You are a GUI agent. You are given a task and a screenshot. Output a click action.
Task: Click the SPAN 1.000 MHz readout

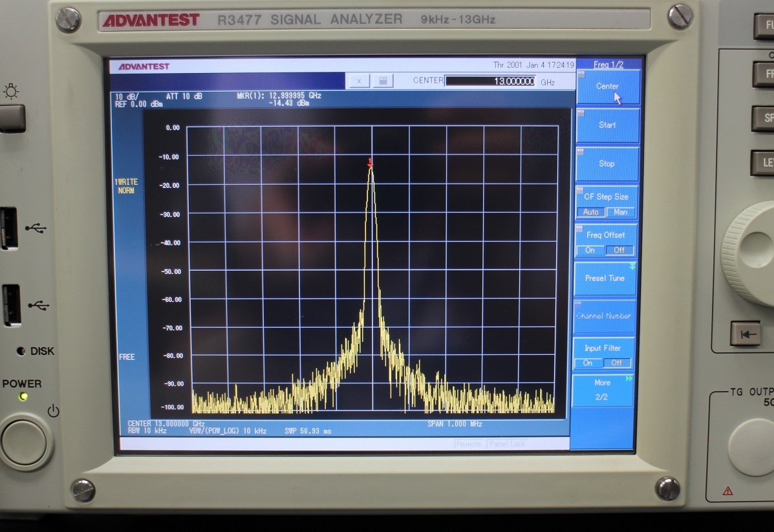[455, 423]
